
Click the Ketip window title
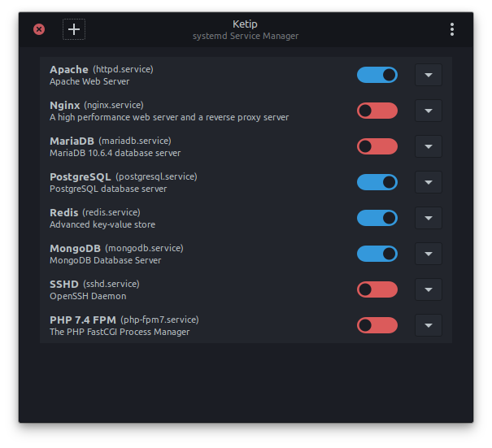[245, 24]
